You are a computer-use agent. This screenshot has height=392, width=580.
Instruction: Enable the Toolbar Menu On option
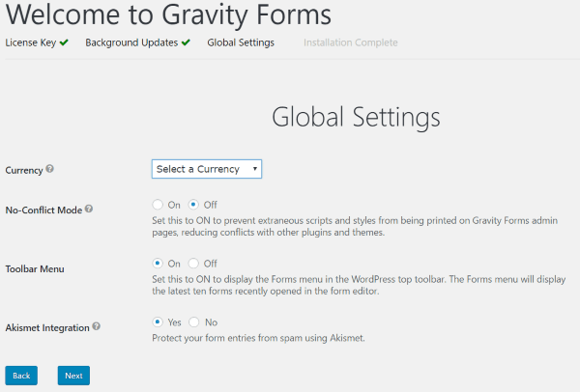tap(158, 263)
